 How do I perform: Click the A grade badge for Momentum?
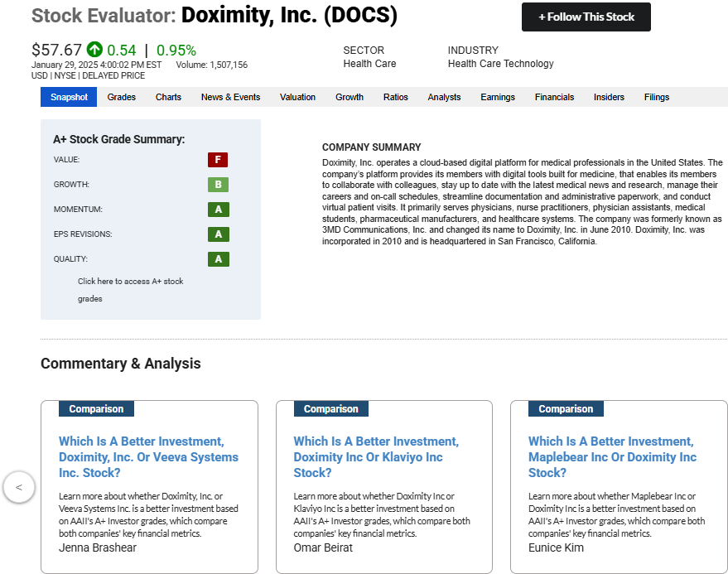pos(218,210)
